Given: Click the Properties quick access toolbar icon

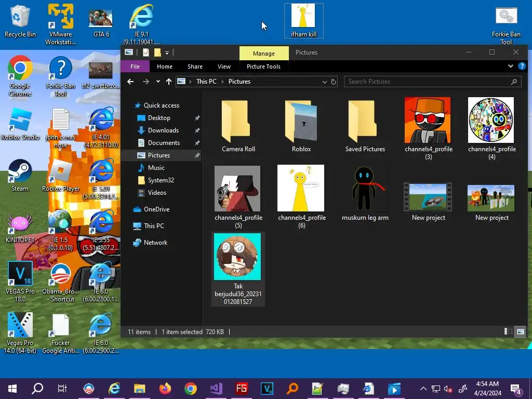Looking at the screenshot, I should pyautogui.click(x=146, y=52).
